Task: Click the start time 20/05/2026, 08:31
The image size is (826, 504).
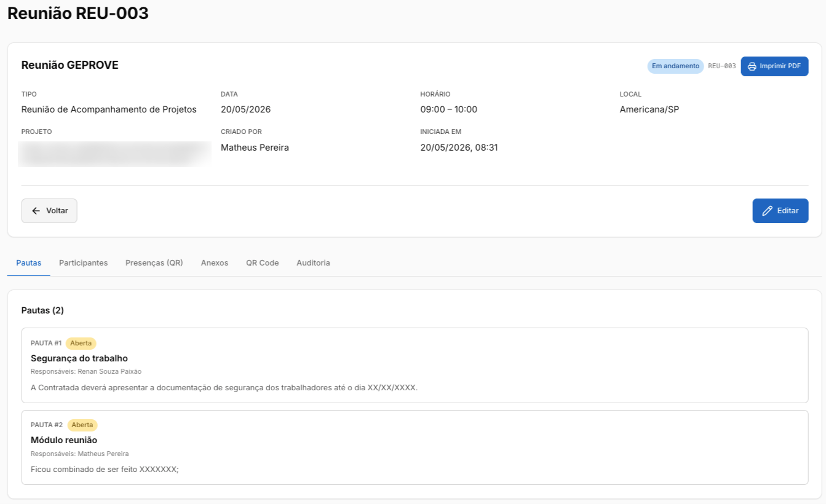Action: [x=459, y=148]
